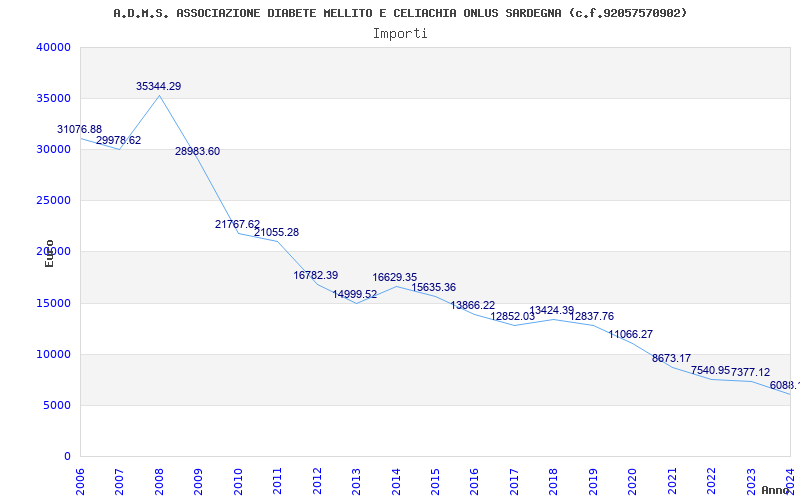Screen dimensions: 800x500
Task: Click the Y-axis tick 0
Action: pyautogui.click(x=67, y=457)
